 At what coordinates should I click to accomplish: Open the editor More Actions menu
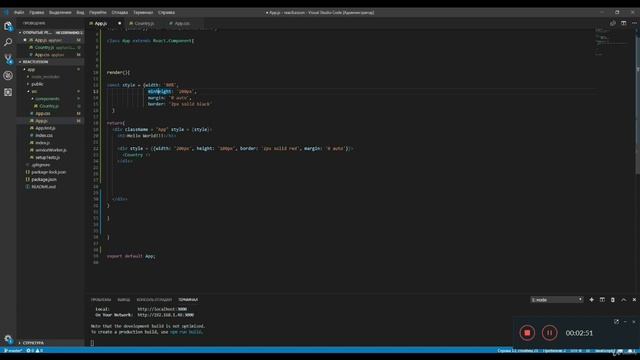pyautogui.click(x=634, y=23)
